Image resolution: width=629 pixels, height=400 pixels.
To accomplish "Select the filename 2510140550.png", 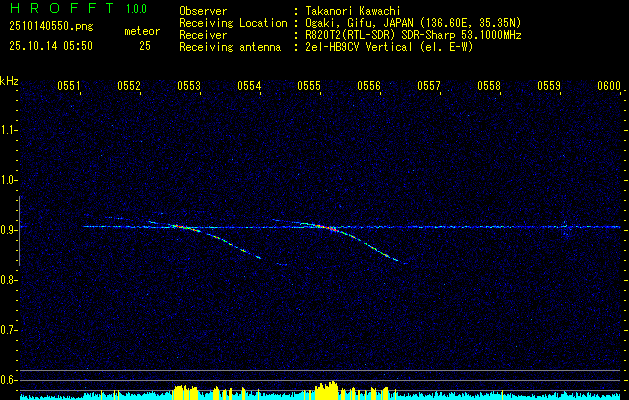I will pyautogui.click(x=51, y=26).
